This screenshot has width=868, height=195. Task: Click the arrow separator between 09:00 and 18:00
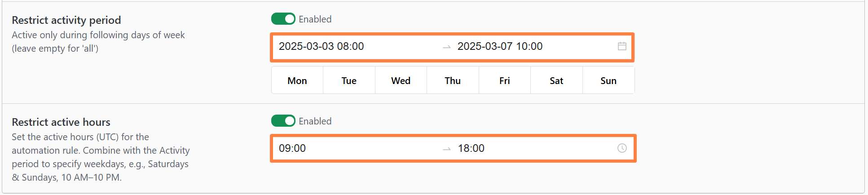446,149
